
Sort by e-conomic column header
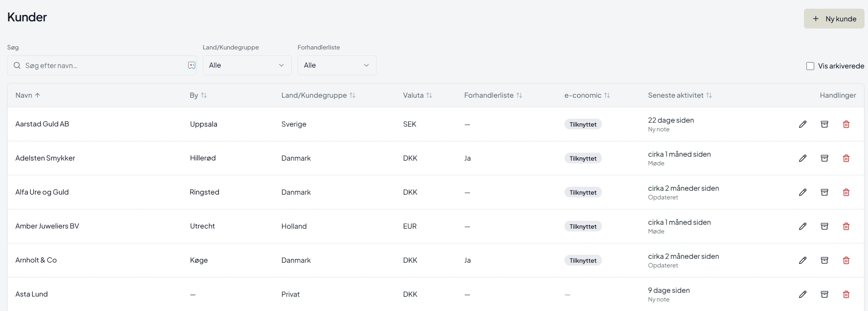click(x=587, y=95)
